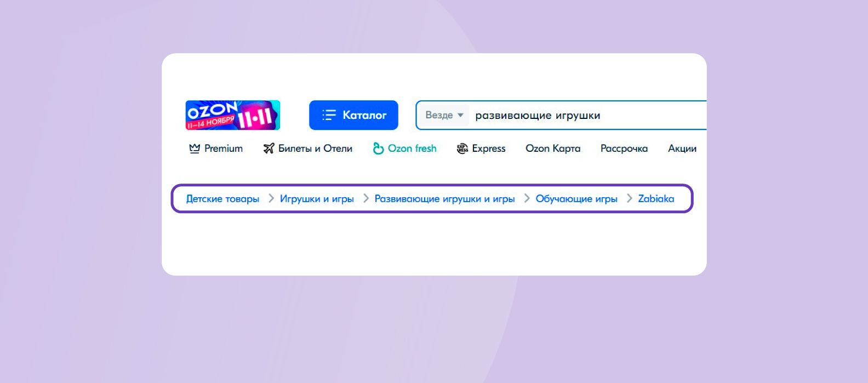The width and height of the screenshot is (868, 383).
Task: Open the Premium section label
Action: pos(224,148)
